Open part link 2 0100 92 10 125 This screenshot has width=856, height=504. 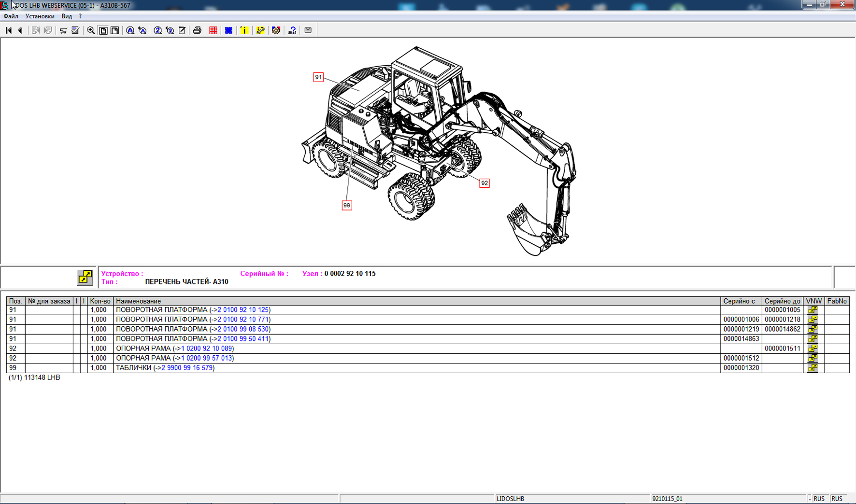243,310
